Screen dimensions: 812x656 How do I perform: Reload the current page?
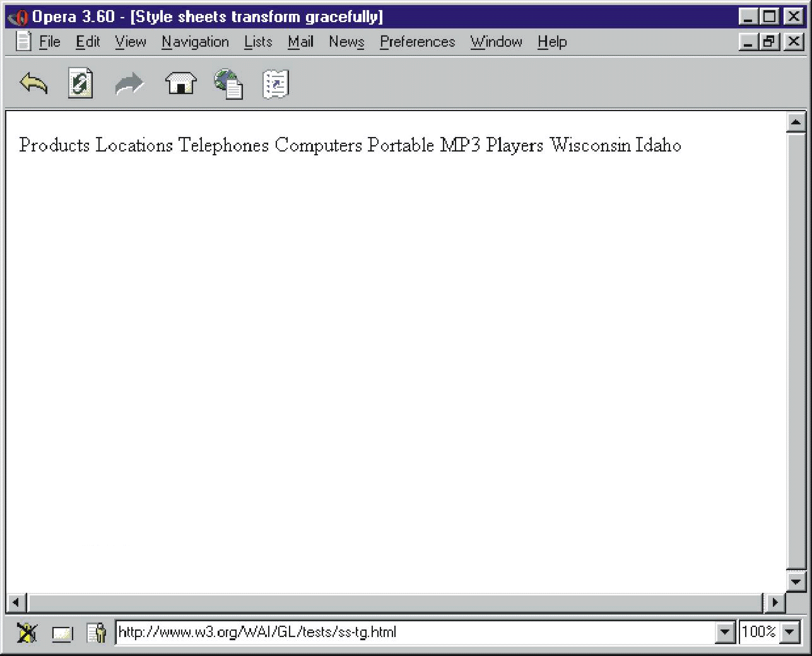[80, 82]
